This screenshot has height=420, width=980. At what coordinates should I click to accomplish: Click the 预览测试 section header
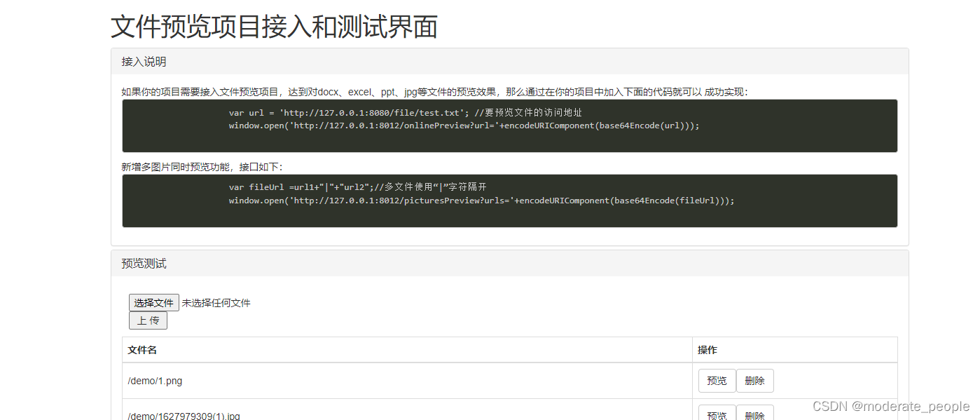point(143,263)
